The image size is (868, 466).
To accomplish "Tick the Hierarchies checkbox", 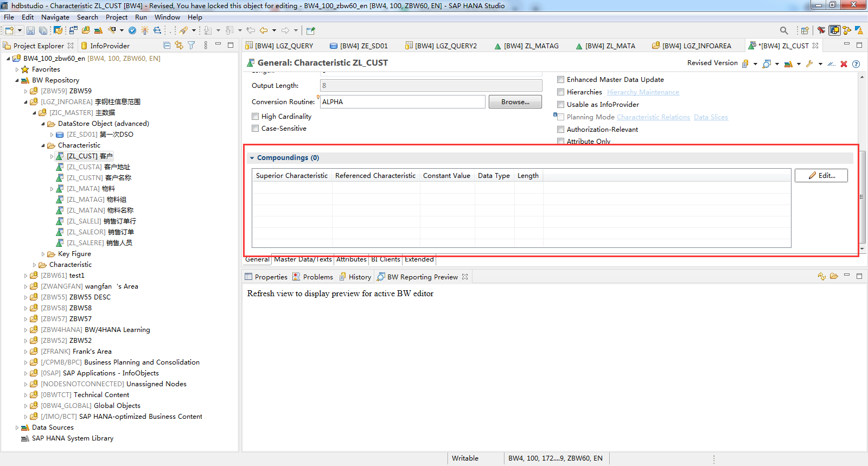I will 560,92.
